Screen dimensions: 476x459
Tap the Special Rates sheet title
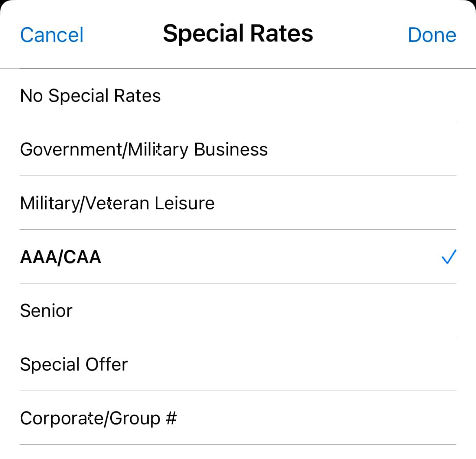[238, 33]
